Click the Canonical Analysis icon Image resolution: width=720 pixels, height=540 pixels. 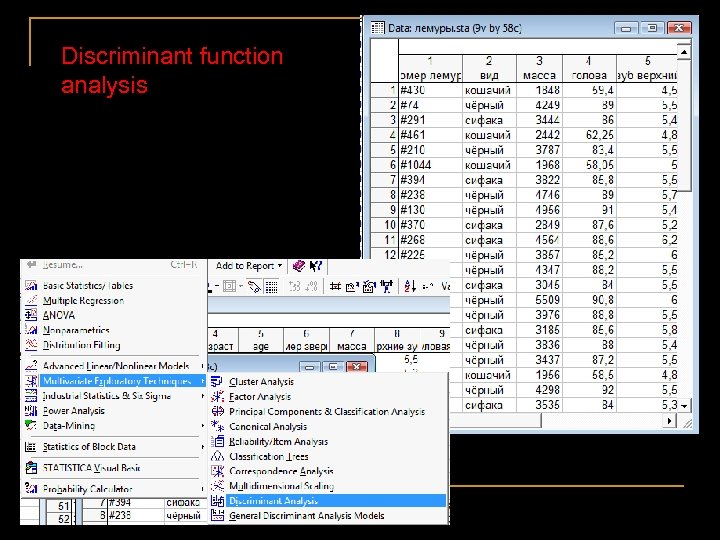click(x=217, y=426)
